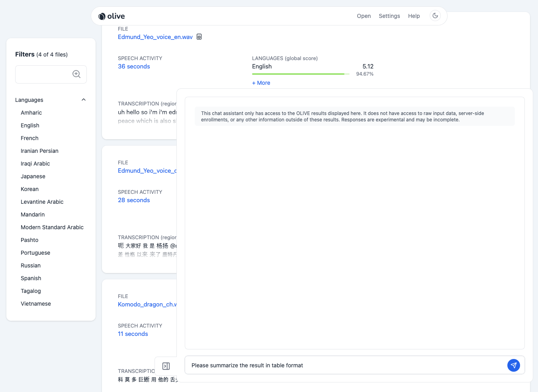538x392 pixels.
Task: Open the Open menu
Action: coord(364,16)
